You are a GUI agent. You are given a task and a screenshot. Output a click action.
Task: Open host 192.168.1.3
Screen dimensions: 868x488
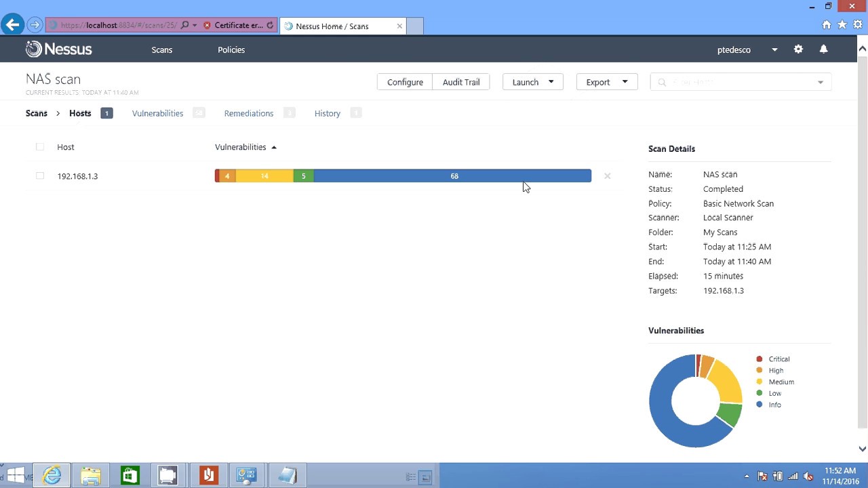(77, 176)
